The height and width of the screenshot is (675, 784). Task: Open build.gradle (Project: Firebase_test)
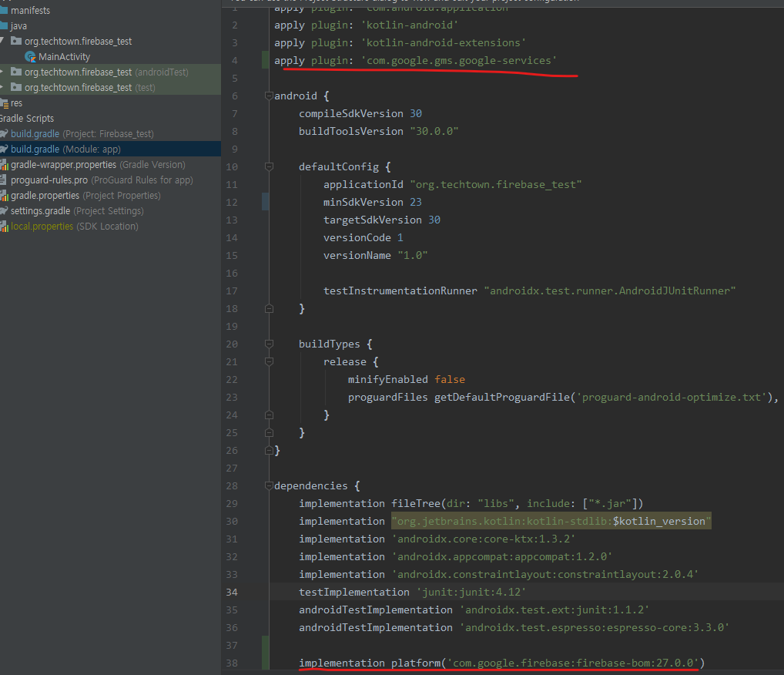82,133
